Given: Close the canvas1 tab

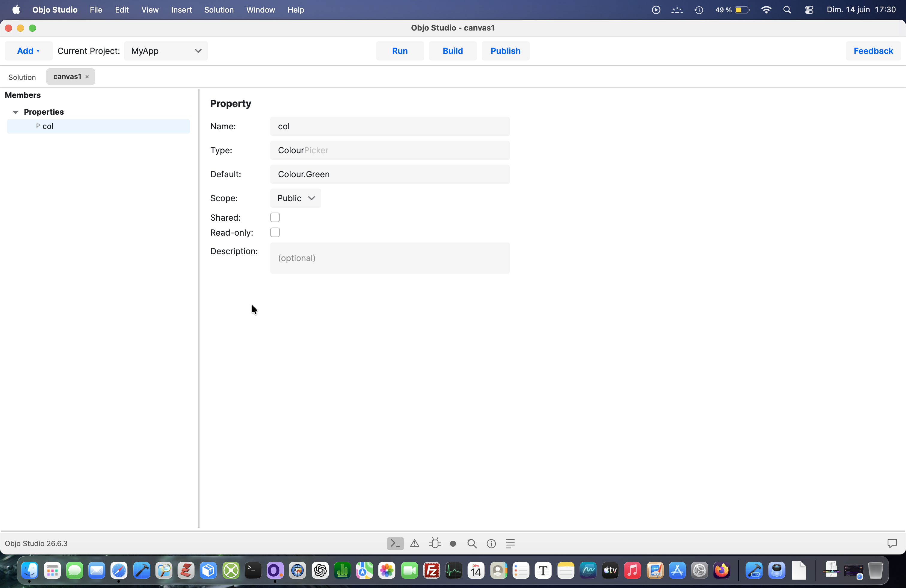Looking at the screenshot, I should point(87,77).
